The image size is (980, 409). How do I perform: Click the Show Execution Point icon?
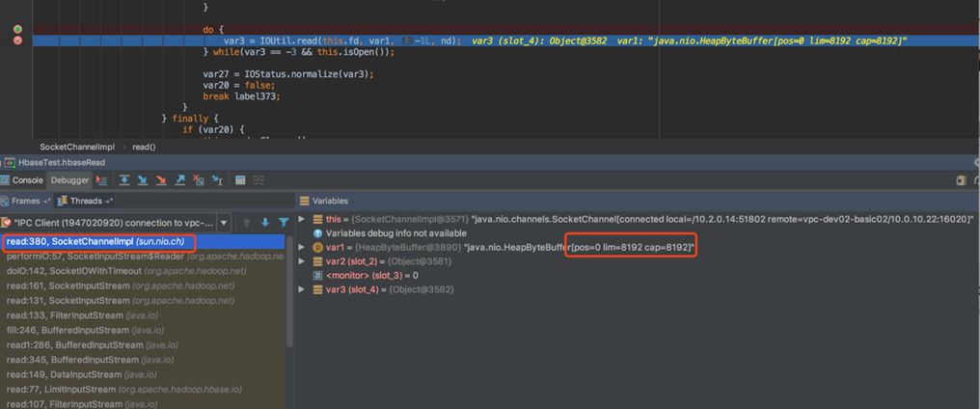(x=101, y=180)
